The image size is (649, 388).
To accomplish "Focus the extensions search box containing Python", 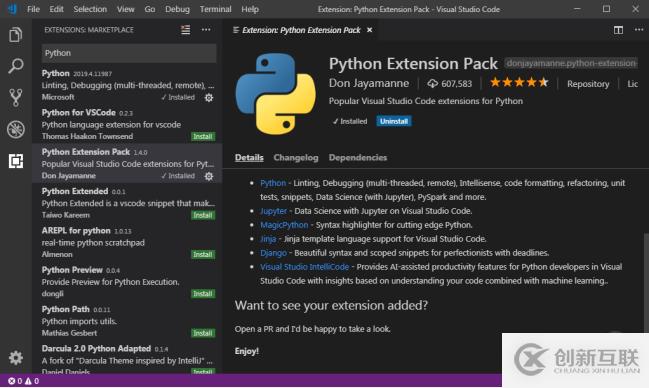I will tap(129, 53).
